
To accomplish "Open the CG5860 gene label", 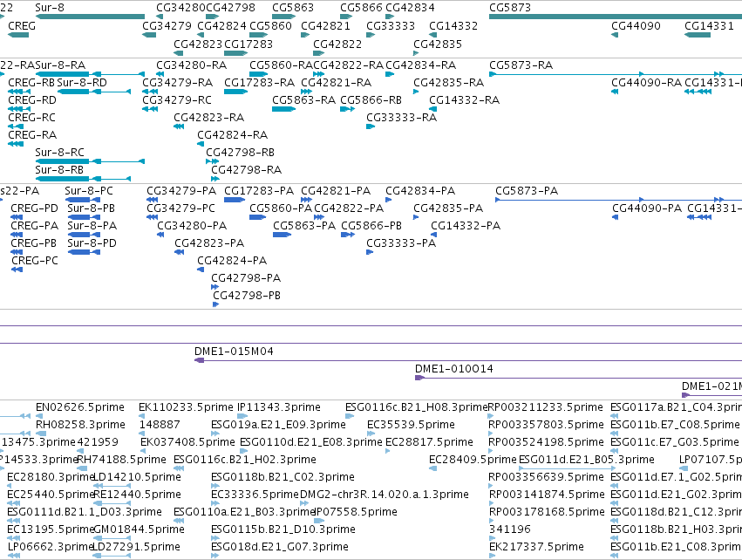I will (270, 26).
